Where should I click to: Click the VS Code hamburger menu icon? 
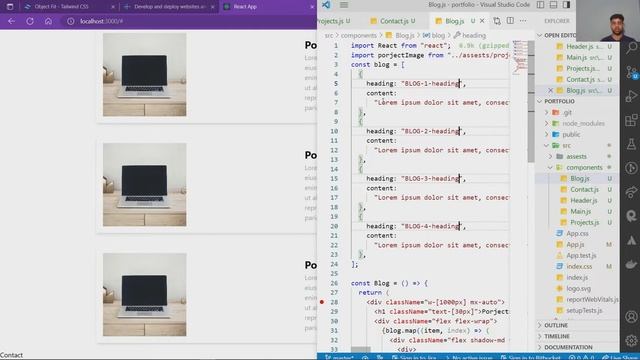(344, 5)
